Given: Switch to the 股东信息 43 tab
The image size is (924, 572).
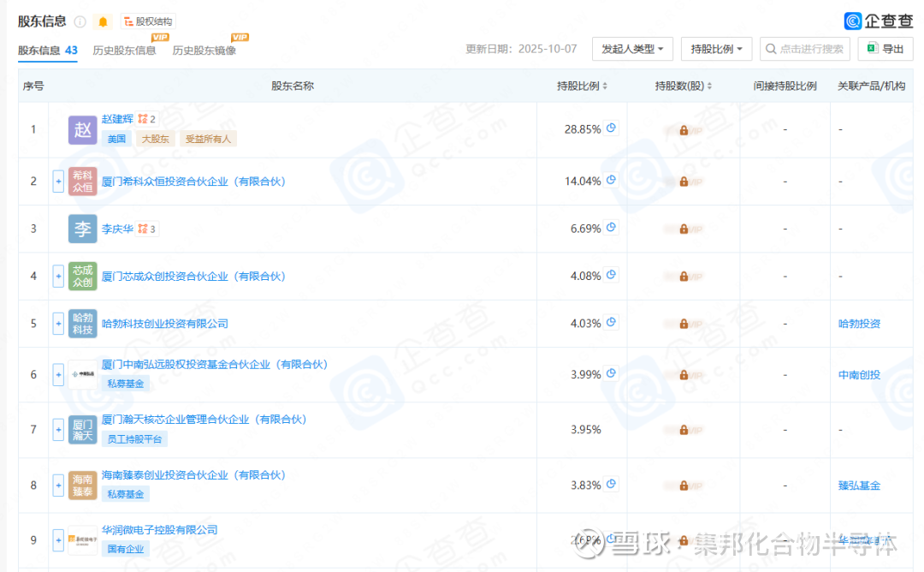Looking at the screenshot, I should pos(48,51).
